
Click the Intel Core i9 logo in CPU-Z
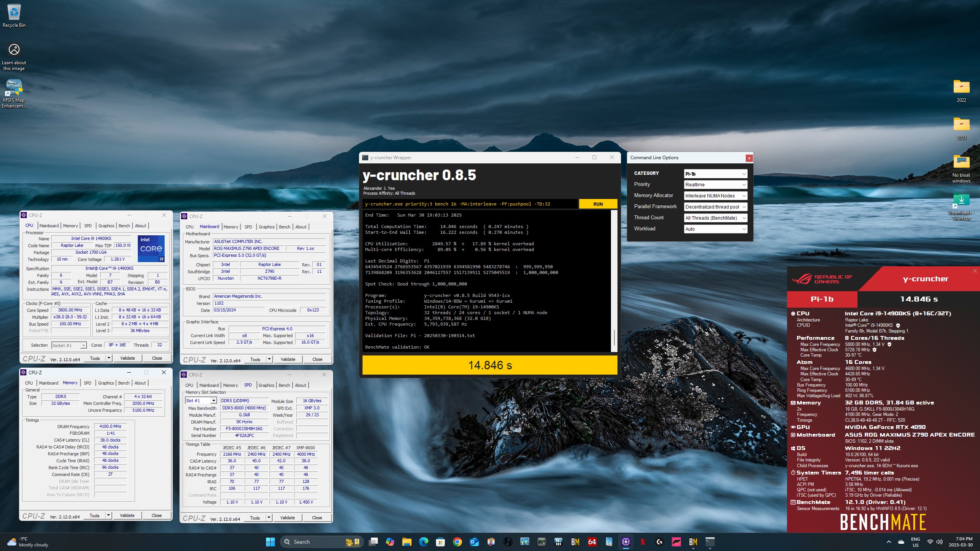pyautogui.click(x=151, y=248)
